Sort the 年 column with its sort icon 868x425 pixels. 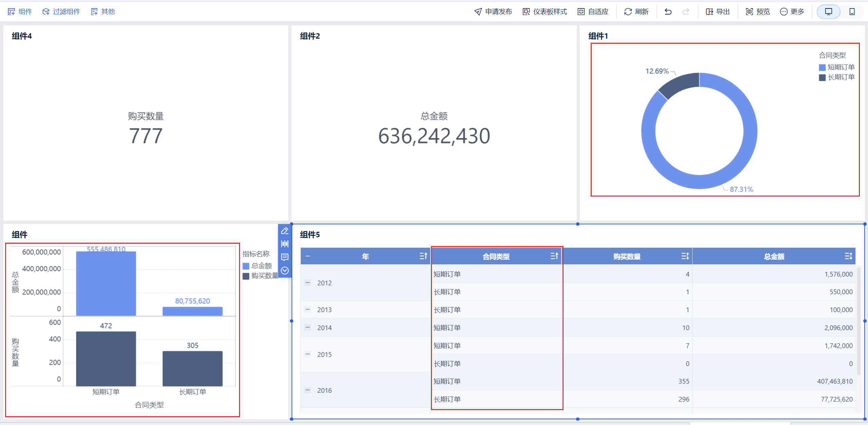(x=423, y=256)
